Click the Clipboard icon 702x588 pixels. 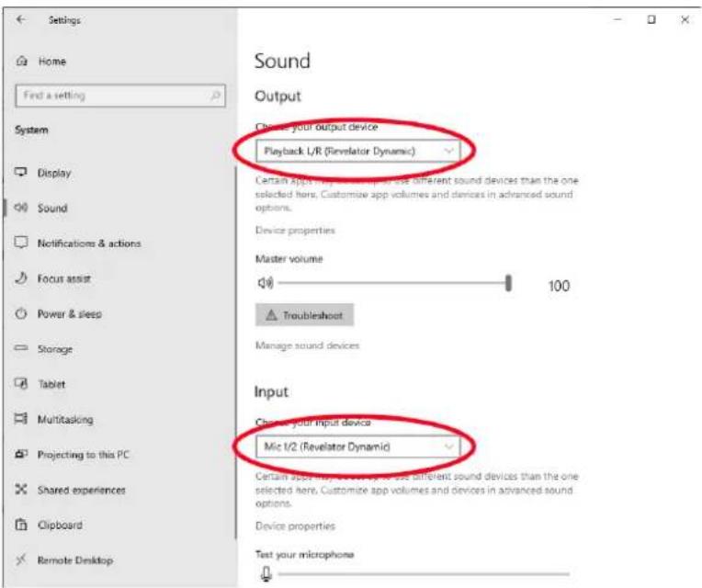click(x=21, y=524)
